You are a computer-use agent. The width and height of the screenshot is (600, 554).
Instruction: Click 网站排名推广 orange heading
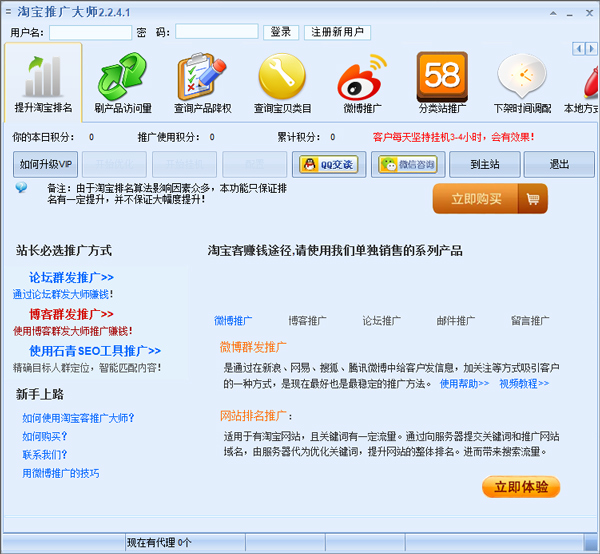point(253,416)
